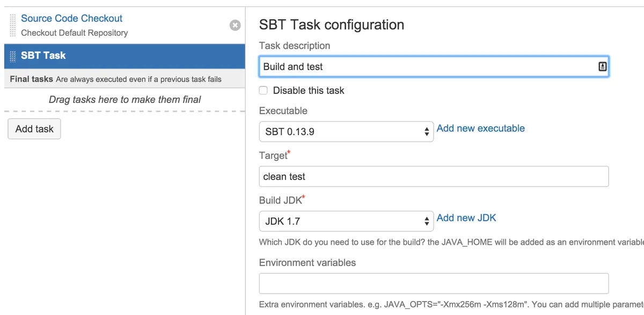The width and height of the screenshot is (644, 315).
Task: Click the Extra environment variables help text
Action: [x=451, y=304]
